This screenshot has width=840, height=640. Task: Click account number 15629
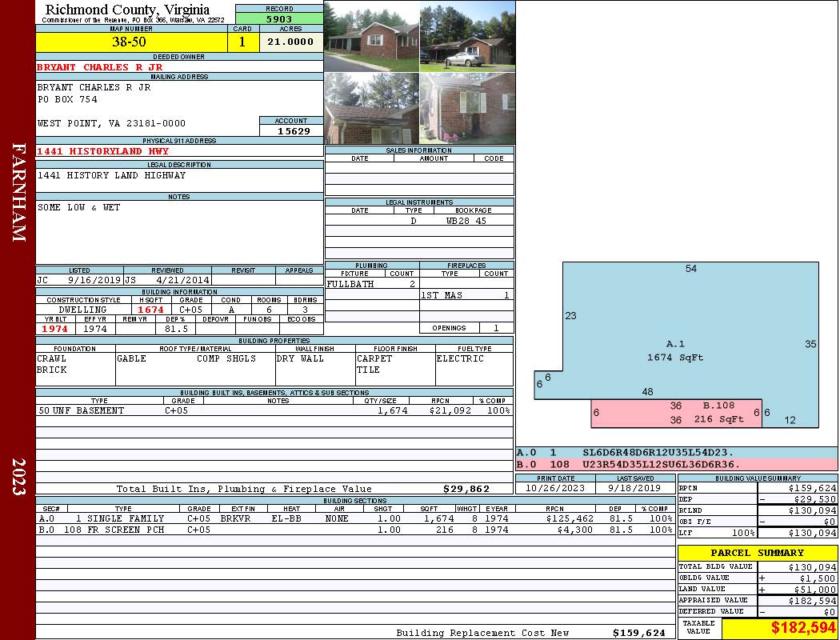[x=293, y=130]
